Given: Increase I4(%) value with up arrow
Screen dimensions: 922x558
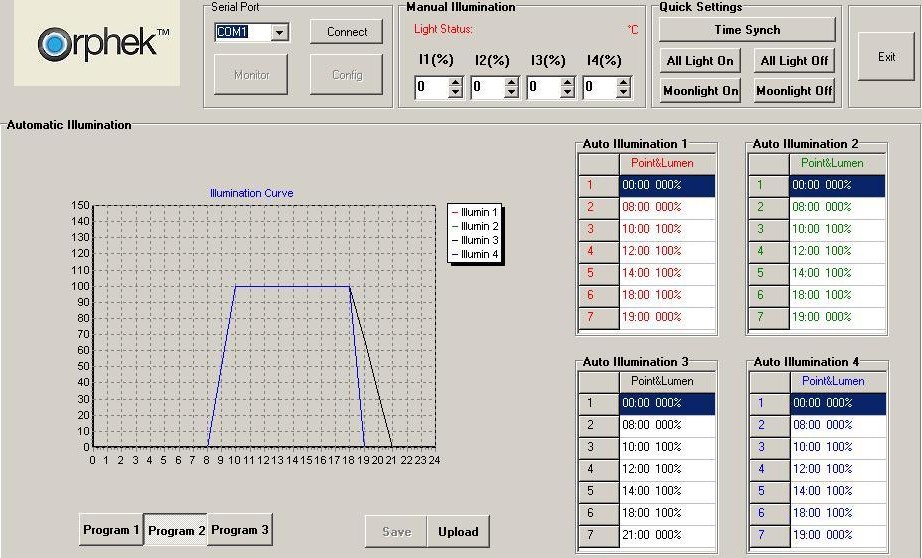Looking at the screenshot, I should click(624, 82).
